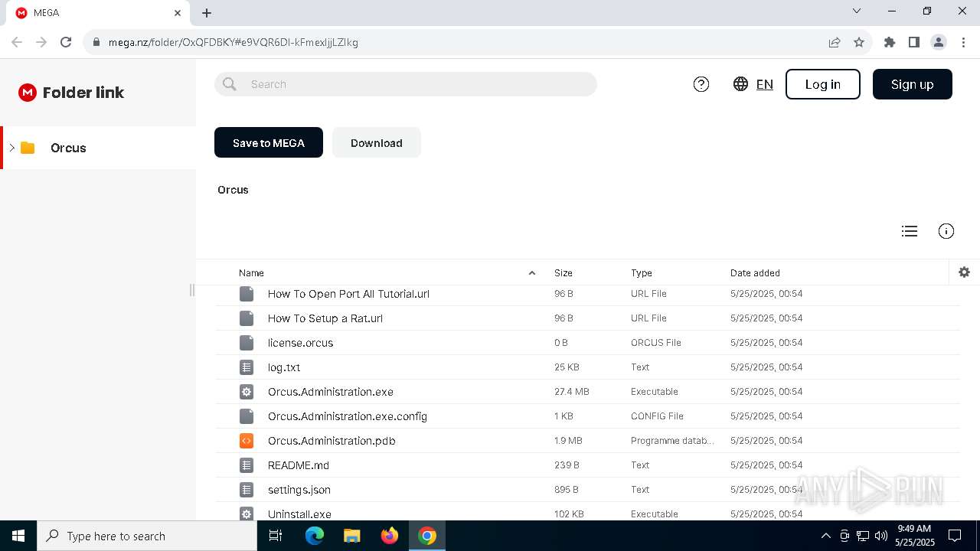
Task: Select the README.md file name
Action: click(299, 465)
